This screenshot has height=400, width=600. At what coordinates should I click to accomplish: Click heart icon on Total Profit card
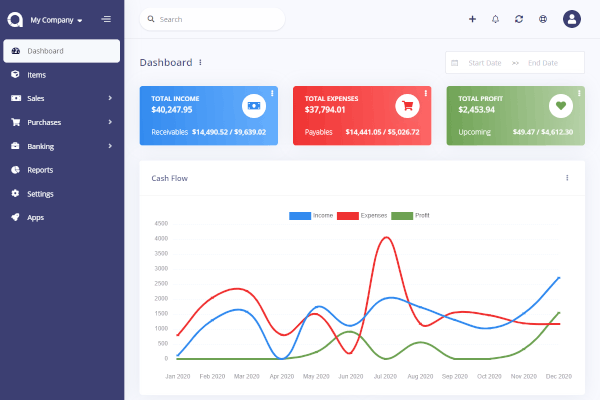coord(560,104)
